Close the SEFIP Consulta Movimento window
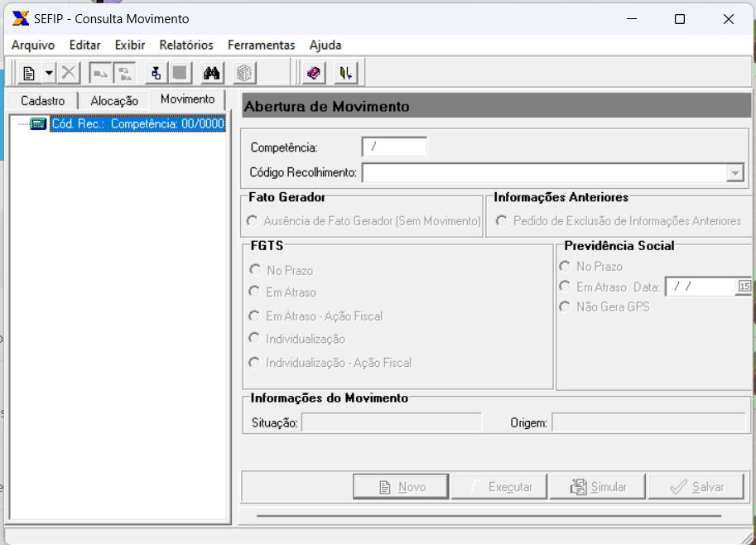 click(729, 19)
